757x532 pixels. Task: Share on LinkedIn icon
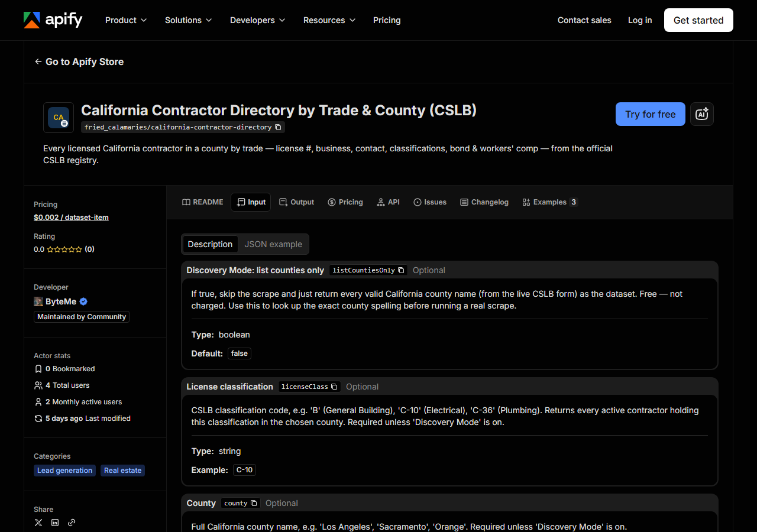[55, 523]
